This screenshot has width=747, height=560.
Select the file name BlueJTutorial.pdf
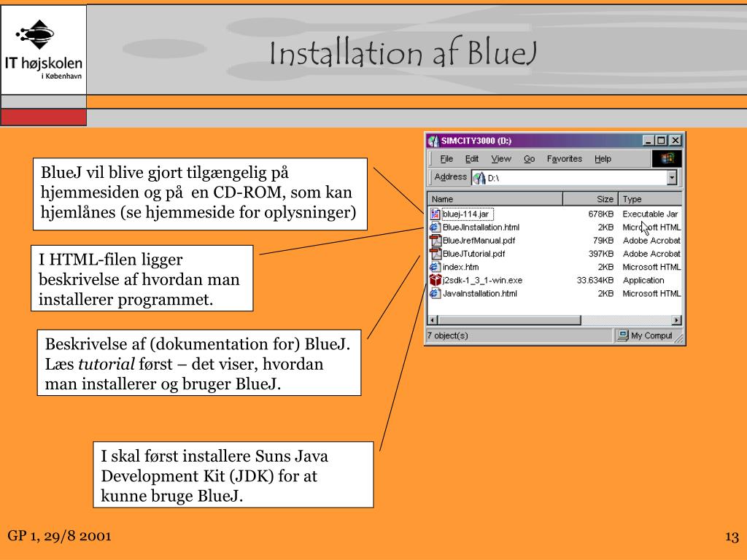click(x=473, y=254)
